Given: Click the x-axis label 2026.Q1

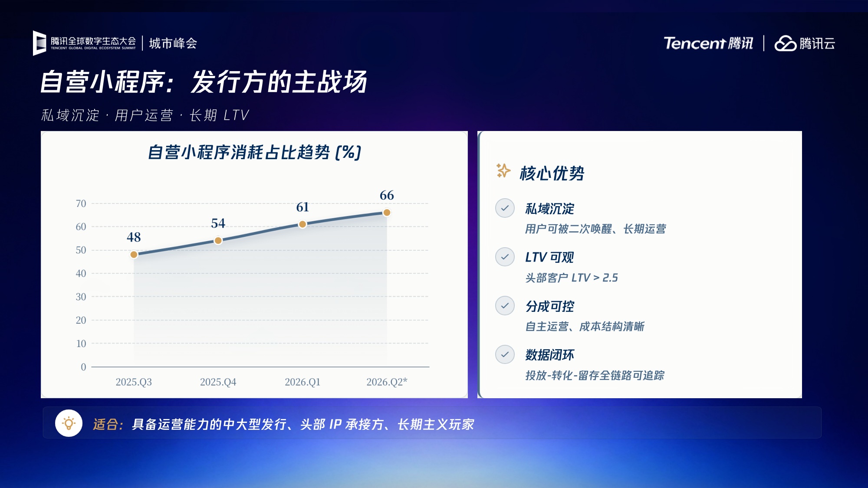Looking at the screenshot, I should pos(302,382).
